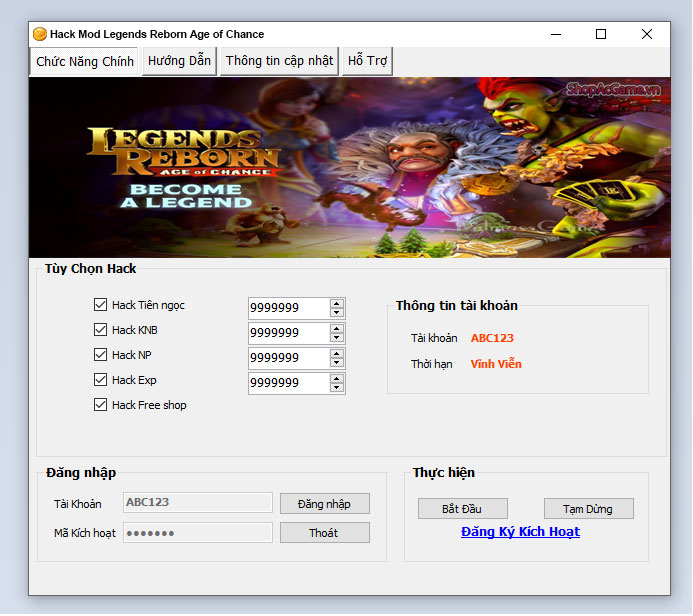Viewport: 693px width, 616px height.
Task: Click the Vĩnh Viễn expiry text
Action: click(x=496, y=364)
